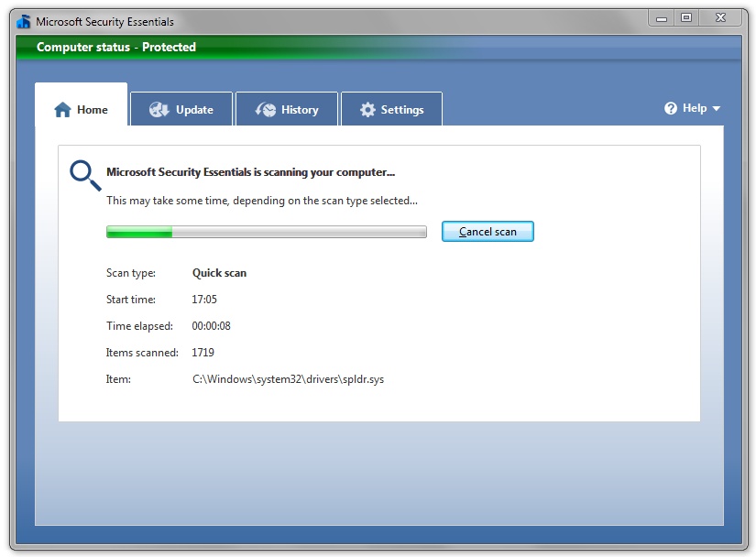Screen dimensions: 756x557
Task: Switch to the Home tab
Action: pos(81,104)
